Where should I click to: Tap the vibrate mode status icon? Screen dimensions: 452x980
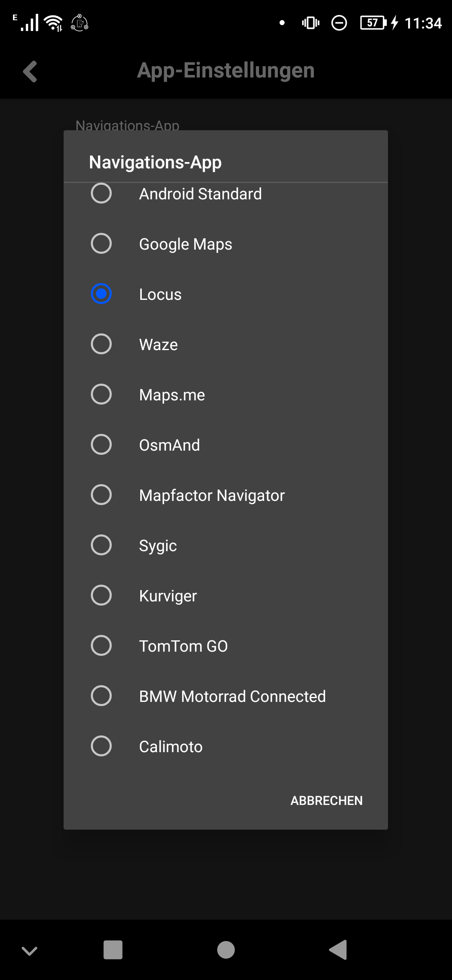tap(311, 23)
